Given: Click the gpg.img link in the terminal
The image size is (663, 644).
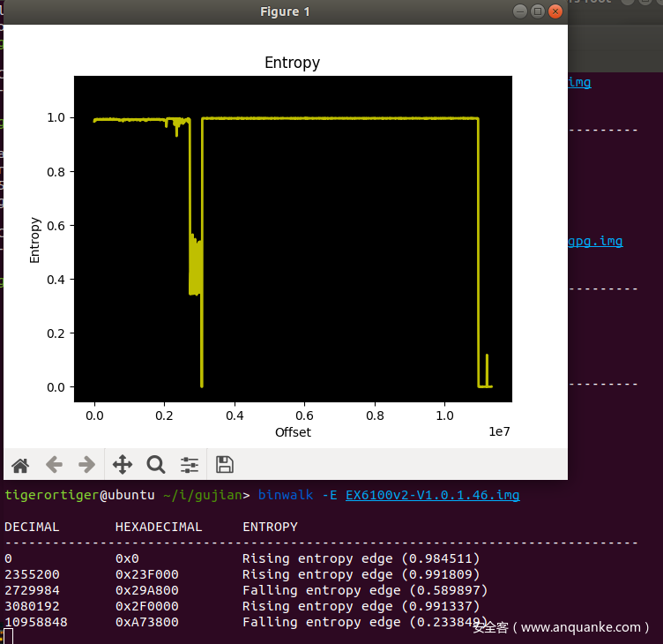Looking at the screenshot, I should (x=596, y=241).
